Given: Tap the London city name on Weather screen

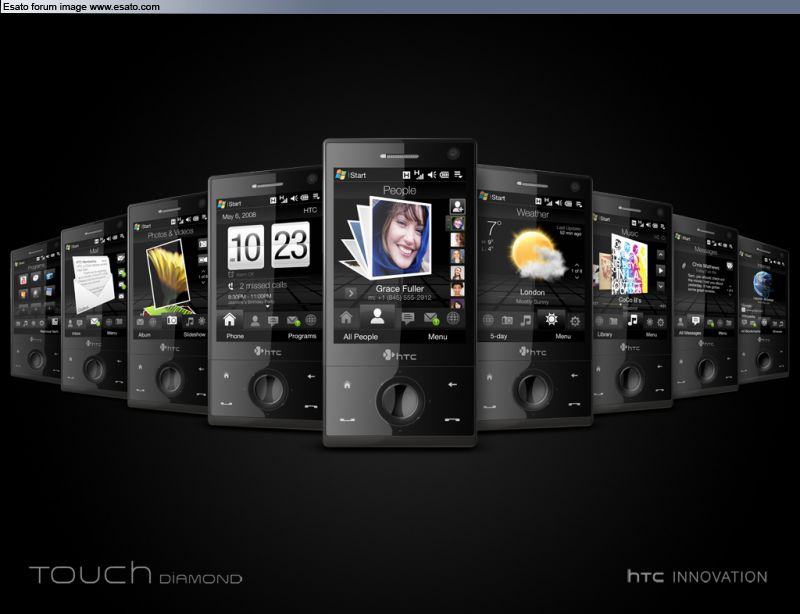Looking at the screenshot, I should 532,292.
